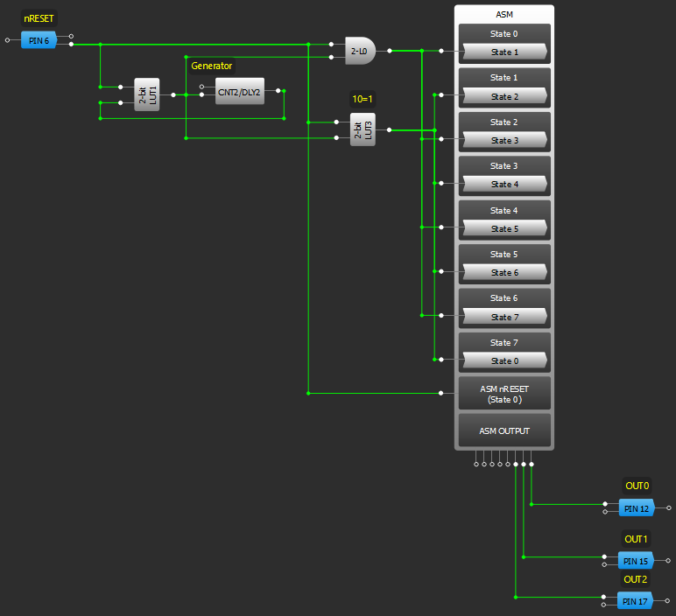Click the ASM OUTPUT block
Viewport: 676px width, 616px height.
503,430
